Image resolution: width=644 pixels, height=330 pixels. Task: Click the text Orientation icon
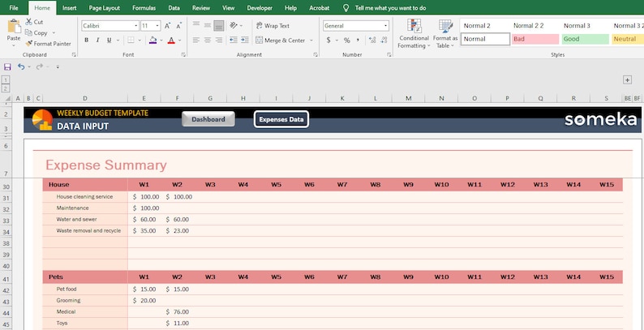coord(234,25)
